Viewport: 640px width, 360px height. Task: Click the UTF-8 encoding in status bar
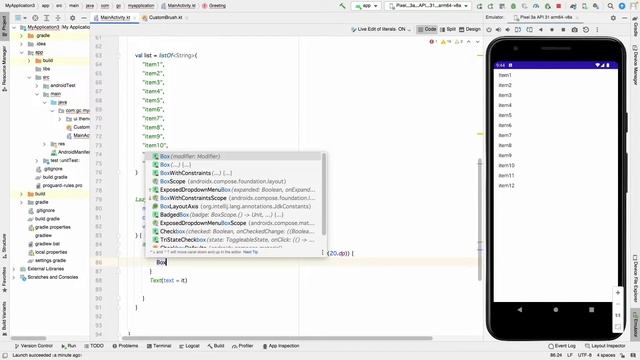pos(584,356)
